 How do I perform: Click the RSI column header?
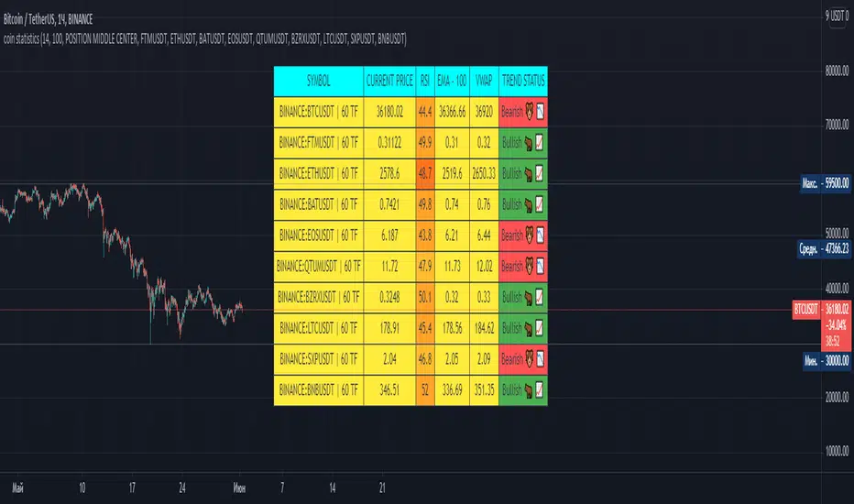click(425, 82)
